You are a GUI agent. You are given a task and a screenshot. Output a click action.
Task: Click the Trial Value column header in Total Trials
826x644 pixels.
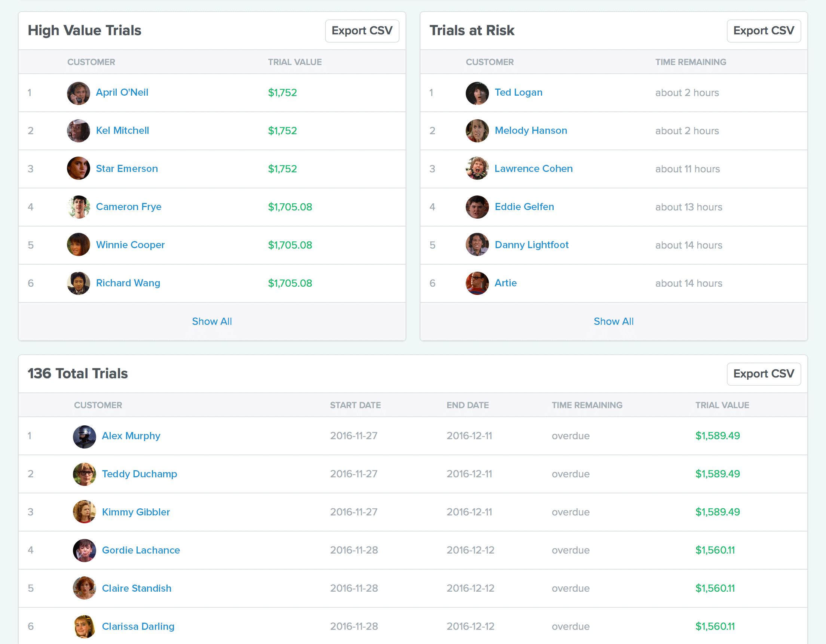click(722, 405)
